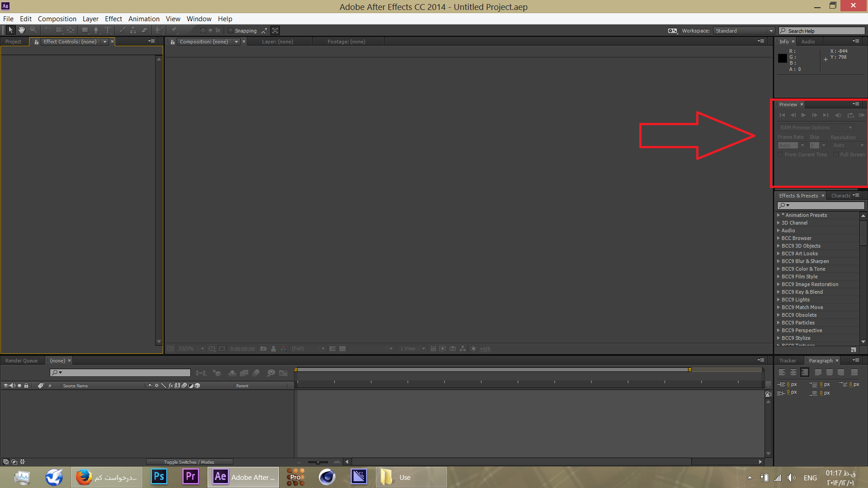The width and height of the screenshot is (868, 488).
Task: Click Toggle Switches / Modes button
Action: point(189,462)
